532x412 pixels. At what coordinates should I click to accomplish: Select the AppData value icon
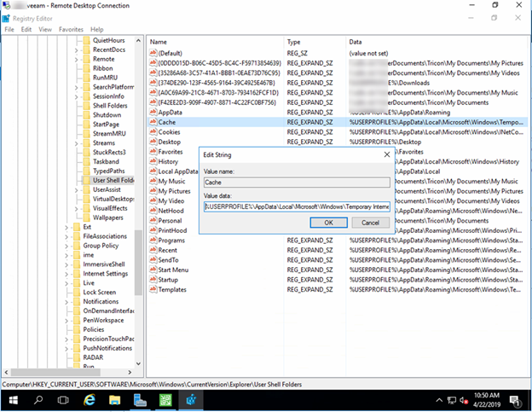pyautogui.click(x=153, y=112)
